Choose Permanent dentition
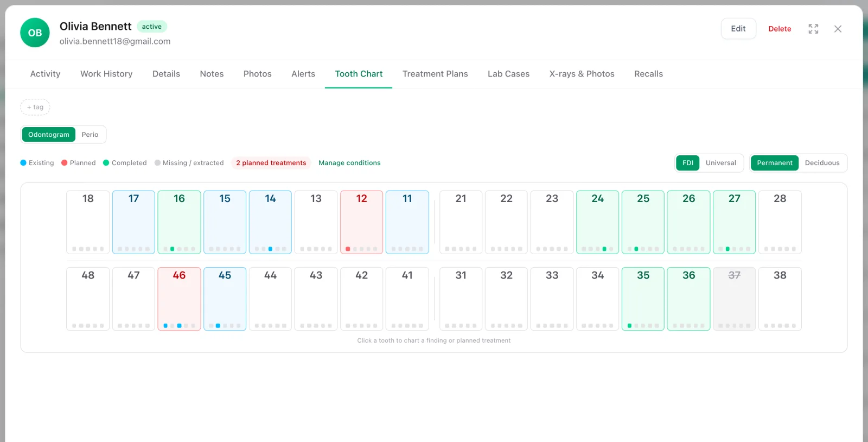This screenshot has height=442, width=868. click(775, 163)
